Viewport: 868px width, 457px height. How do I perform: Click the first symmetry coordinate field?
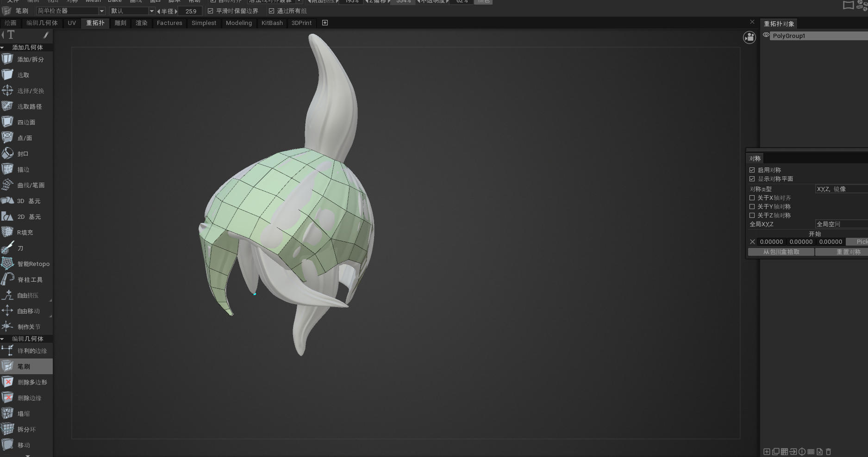(771, 242)
